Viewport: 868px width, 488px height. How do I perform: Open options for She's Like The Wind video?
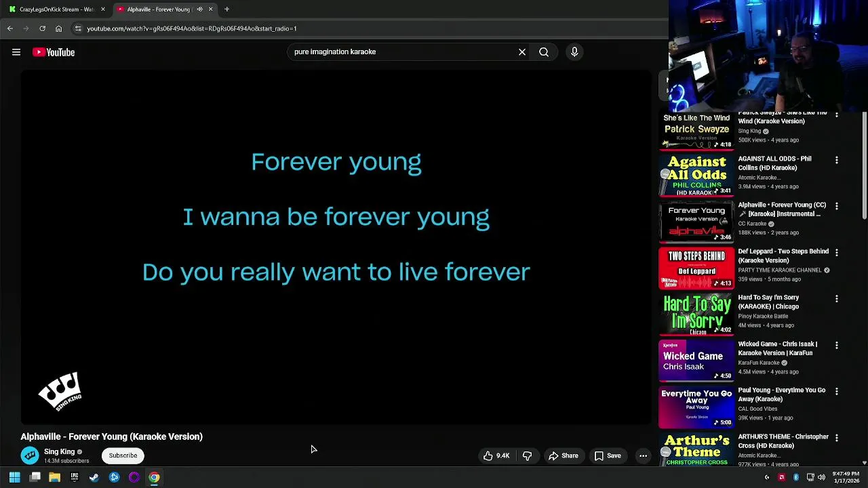pos(836,115)
